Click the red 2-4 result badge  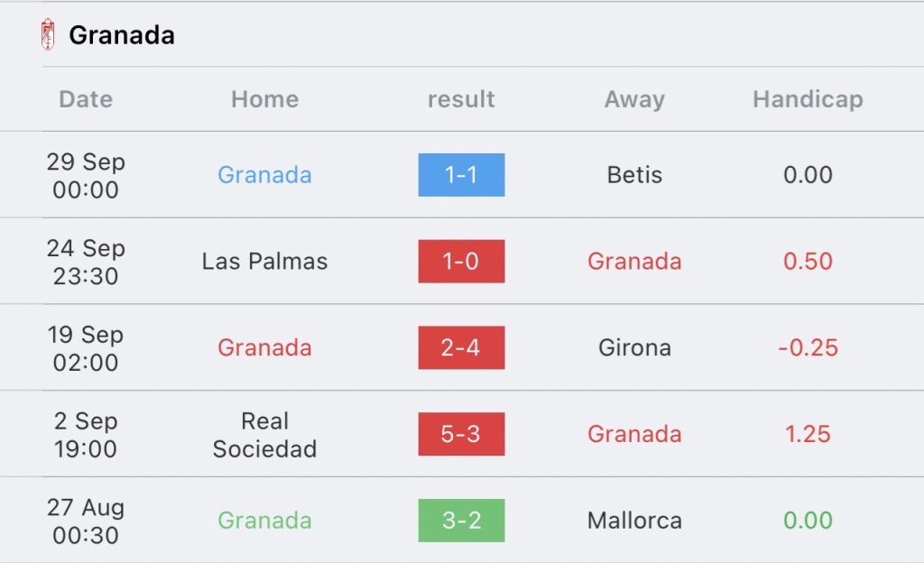461,347
